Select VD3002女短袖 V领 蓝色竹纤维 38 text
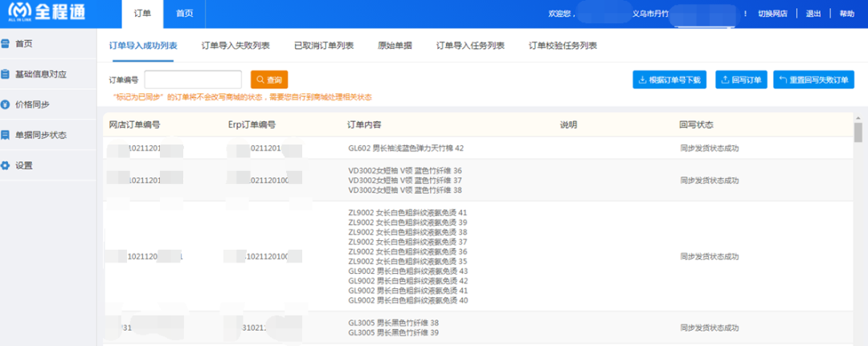Screen dimensions: 868x346 point(404,190)
